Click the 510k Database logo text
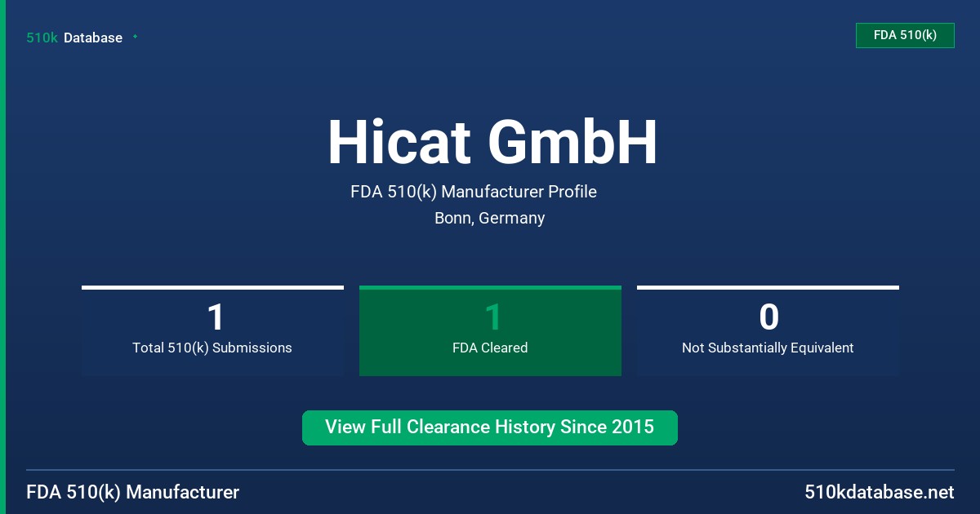 (74, 38)
